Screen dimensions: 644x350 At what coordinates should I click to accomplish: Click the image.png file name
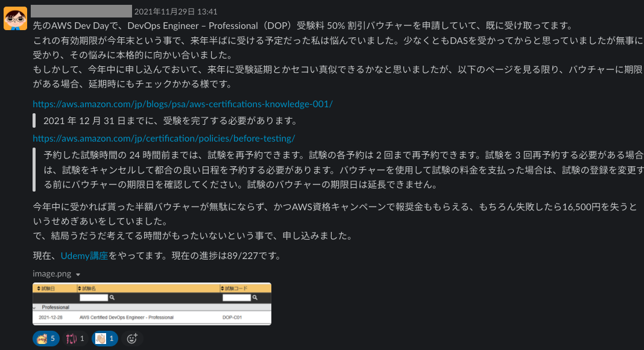click(51, 273)
